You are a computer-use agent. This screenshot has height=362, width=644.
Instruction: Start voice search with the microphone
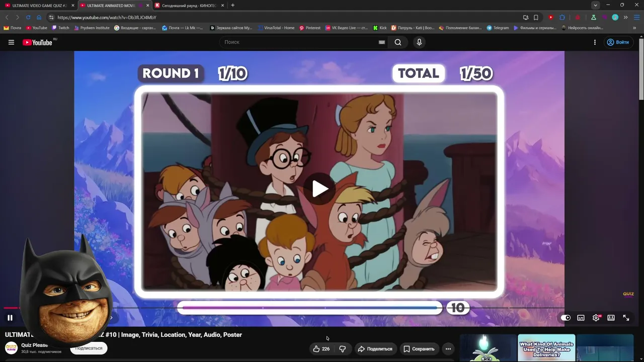419,42
